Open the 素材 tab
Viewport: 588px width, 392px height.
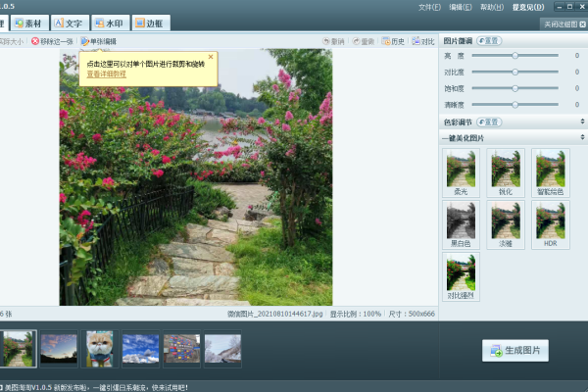click(29, 24)
